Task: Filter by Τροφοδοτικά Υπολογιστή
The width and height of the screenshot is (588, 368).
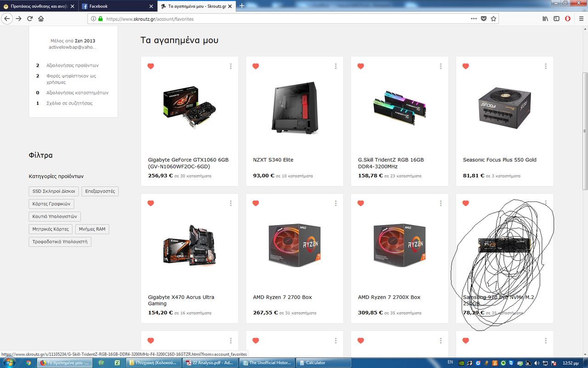Action: coord(60,241)
